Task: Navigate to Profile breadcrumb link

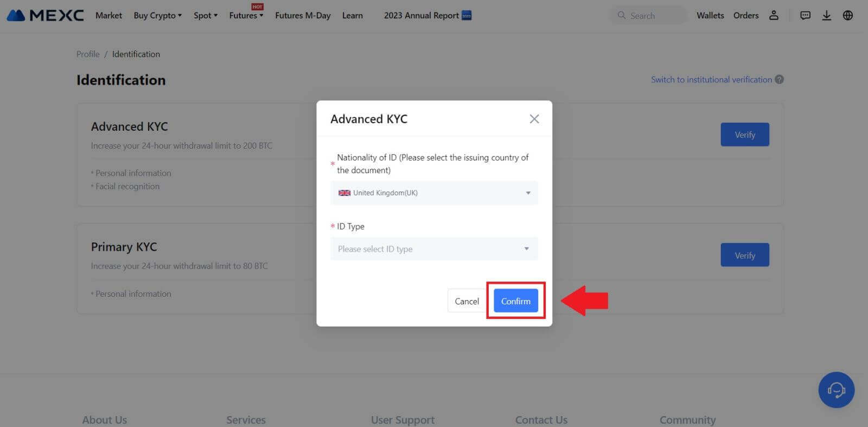Action: [x=88, y=54]
